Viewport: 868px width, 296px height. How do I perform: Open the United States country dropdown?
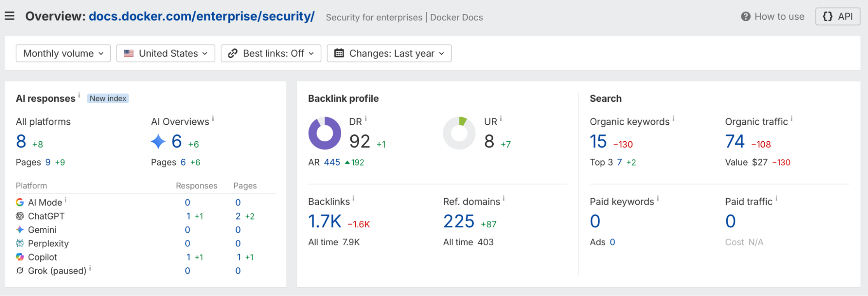point(165,53)
